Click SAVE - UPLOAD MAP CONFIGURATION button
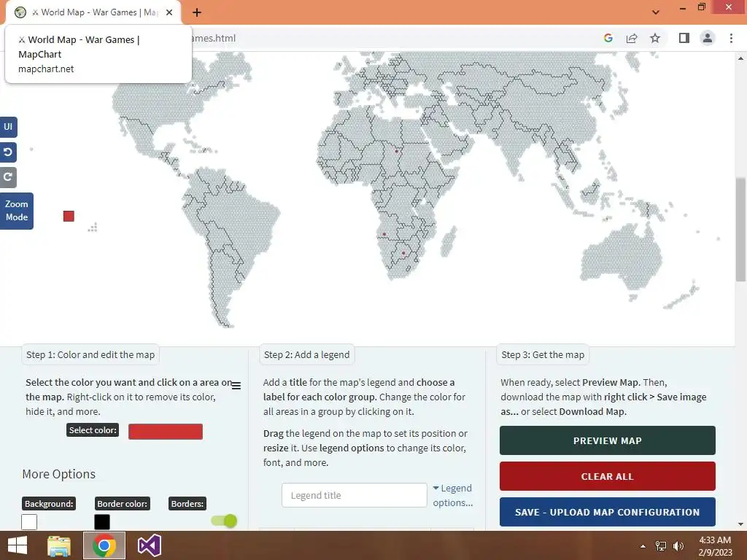 (x=608, y=512)
